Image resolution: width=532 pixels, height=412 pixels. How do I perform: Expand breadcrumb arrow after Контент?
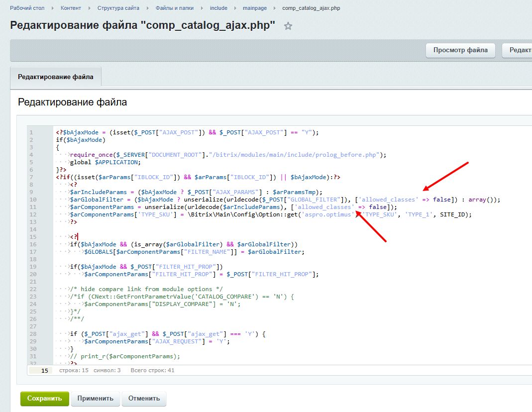(89, 8)
